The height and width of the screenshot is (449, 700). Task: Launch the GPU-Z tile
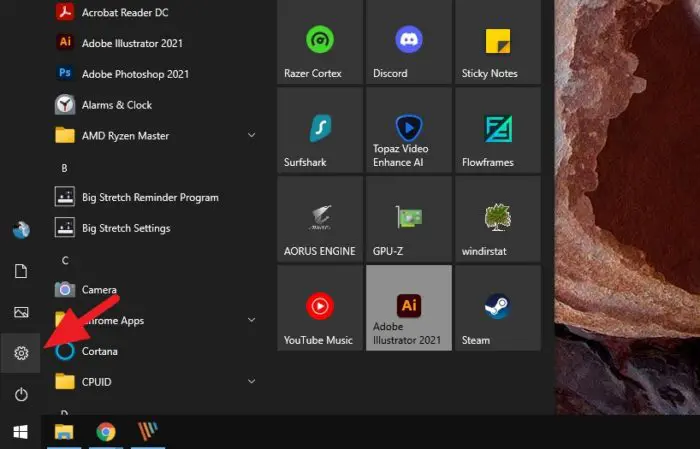tap(409, 219)
